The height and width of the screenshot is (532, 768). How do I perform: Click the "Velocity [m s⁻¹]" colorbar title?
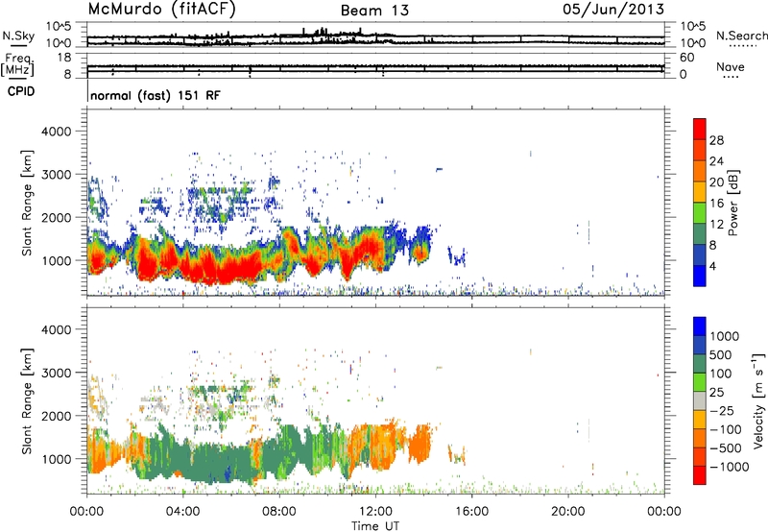(758, 400)
